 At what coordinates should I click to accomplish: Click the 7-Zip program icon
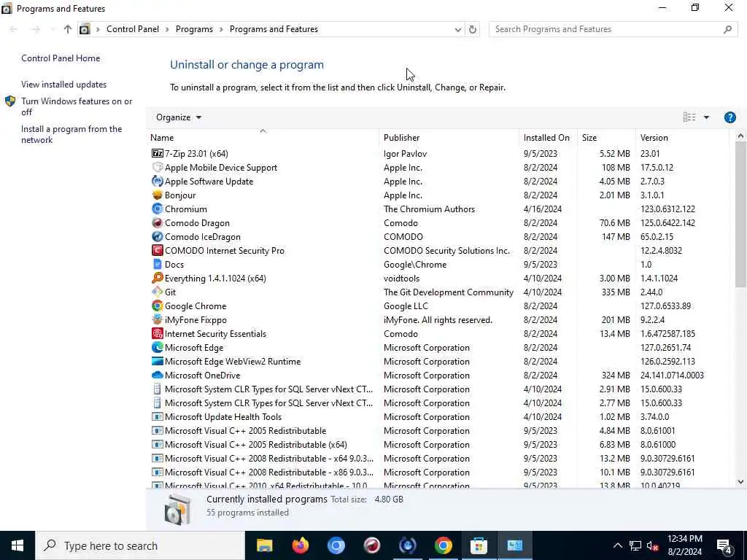(158, 153)
